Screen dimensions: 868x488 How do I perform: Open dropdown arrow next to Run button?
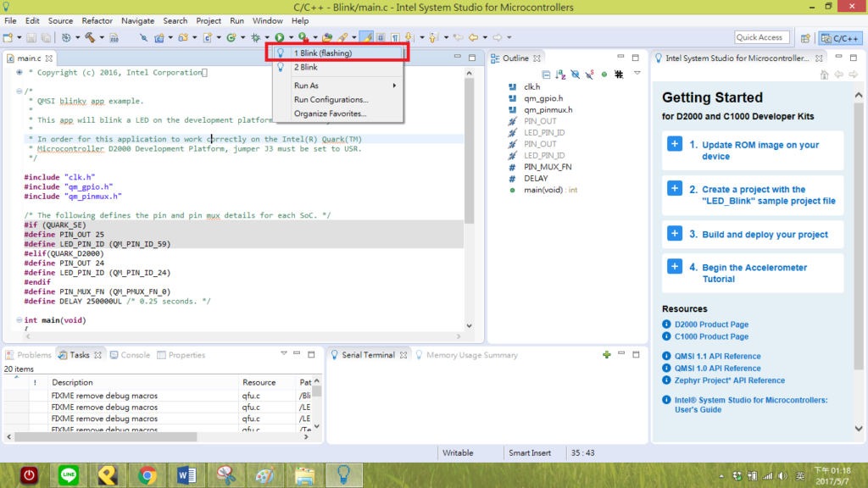tap(291, 37)
